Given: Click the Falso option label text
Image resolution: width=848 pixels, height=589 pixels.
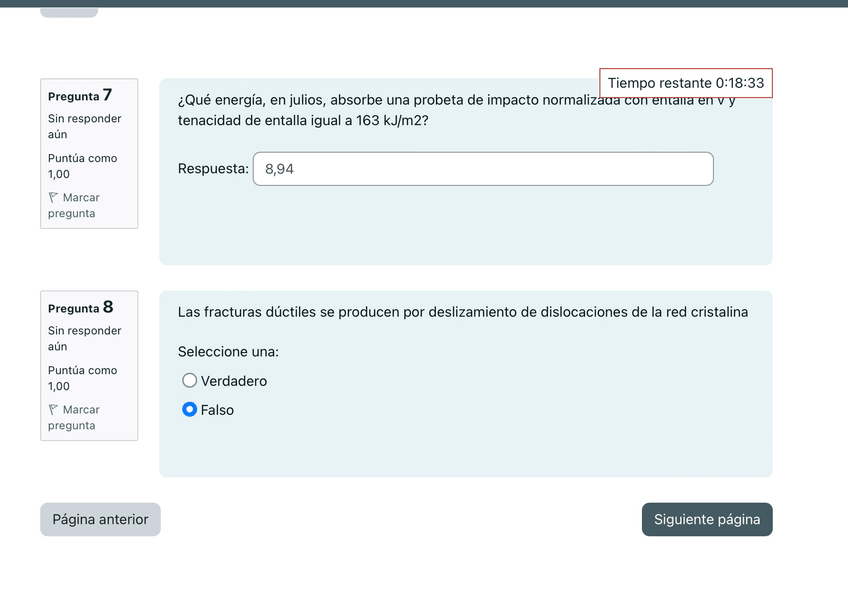Looking at the screenshot, I should 217,410.
